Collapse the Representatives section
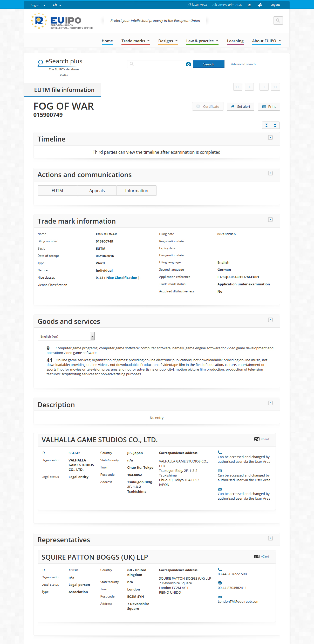Screen dimensions: 314x644 [270, 538]
